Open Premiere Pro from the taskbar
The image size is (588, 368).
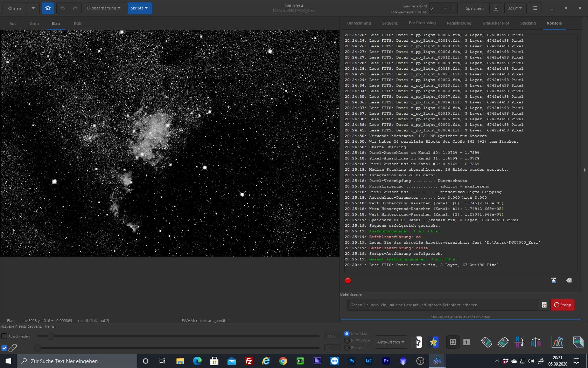pos(386,361)
